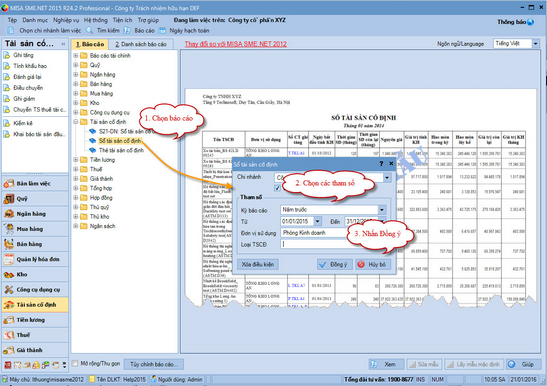Toggle Mở rộng/Thu gọn checkbox
The height and width of the screenshot is (386, 547).
click(x=75, y=364)
